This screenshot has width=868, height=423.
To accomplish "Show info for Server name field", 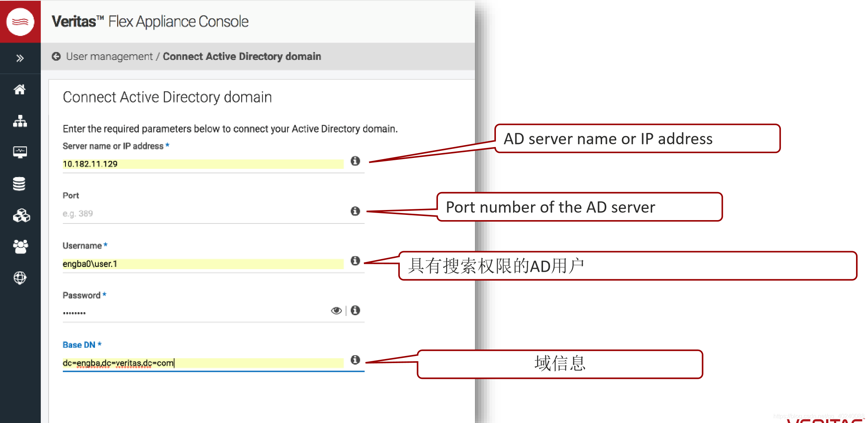I will pyautogui.click(x=355, y=161).
